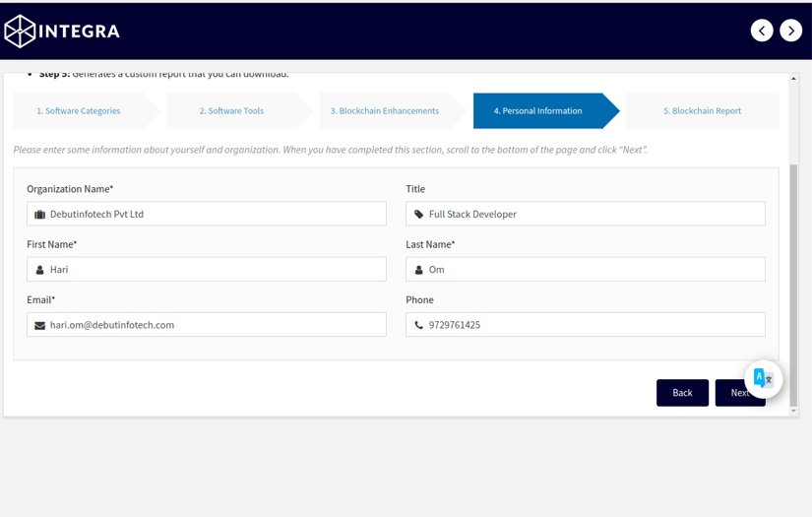The image size is (812, 517).
Task: Focus the Last Name input
Action: 586,270
